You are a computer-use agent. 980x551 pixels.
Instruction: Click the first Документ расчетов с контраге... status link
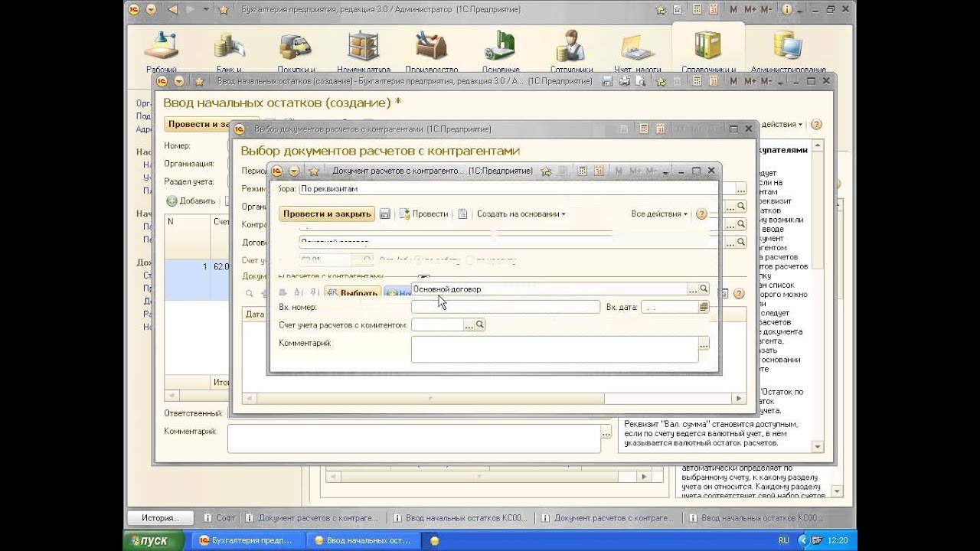point(312,518)
